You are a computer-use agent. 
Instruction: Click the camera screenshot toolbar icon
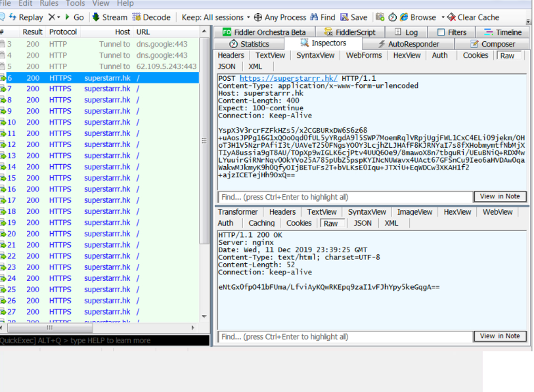380,17
